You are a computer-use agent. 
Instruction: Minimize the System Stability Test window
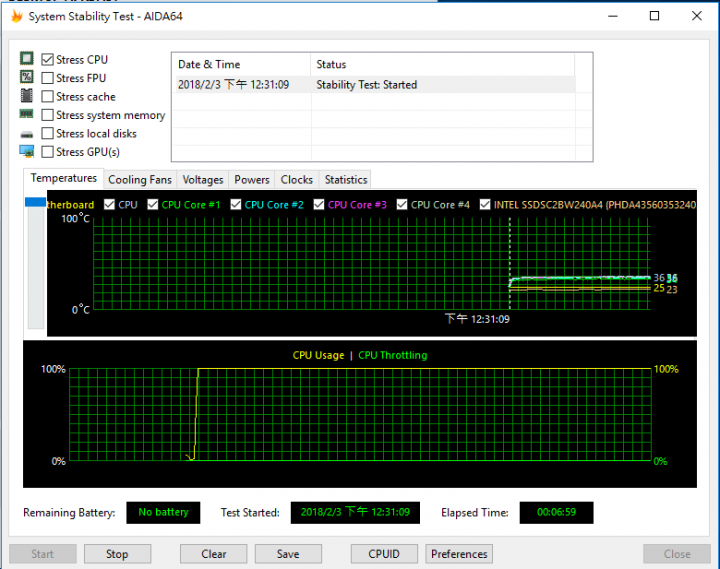tap(613, 16)
